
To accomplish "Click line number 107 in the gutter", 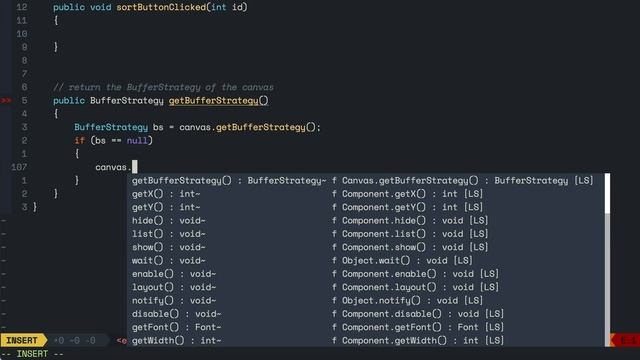I will [19, 167].
